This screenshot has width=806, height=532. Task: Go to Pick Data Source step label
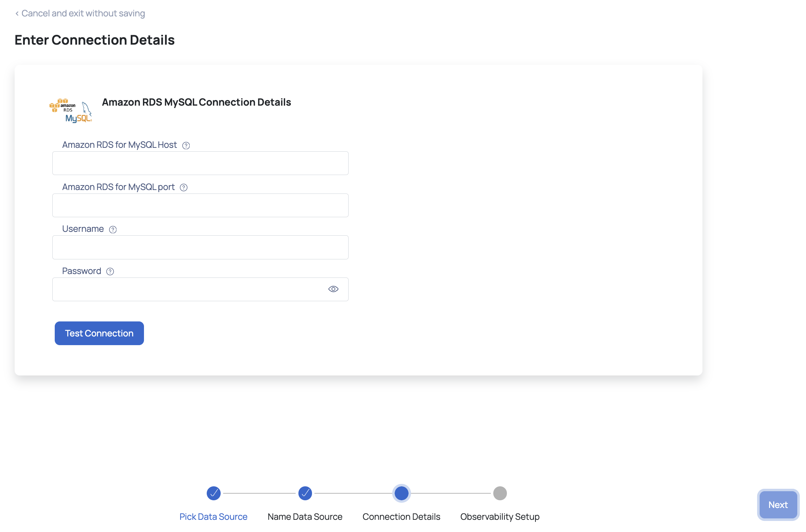pyautogui.click(x=213, y=517)
